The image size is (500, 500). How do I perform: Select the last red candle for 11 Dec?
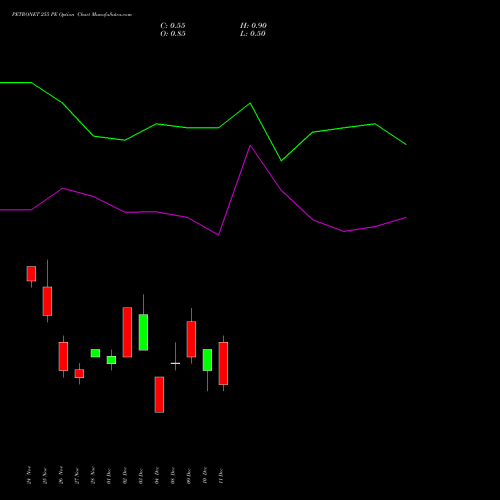[223, 363]
